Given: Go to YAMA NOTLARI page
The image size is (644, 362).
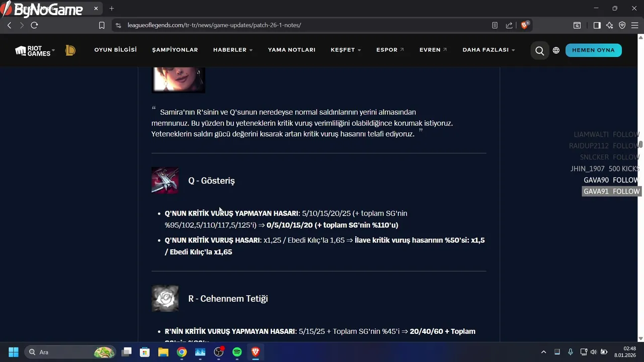Looking at the screenshot, I should click(292, 50).
